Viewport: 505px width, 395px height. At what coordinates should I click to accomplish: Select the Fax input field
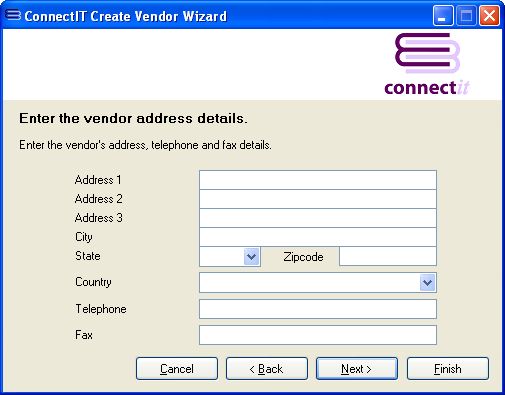(x=318, y=335)
